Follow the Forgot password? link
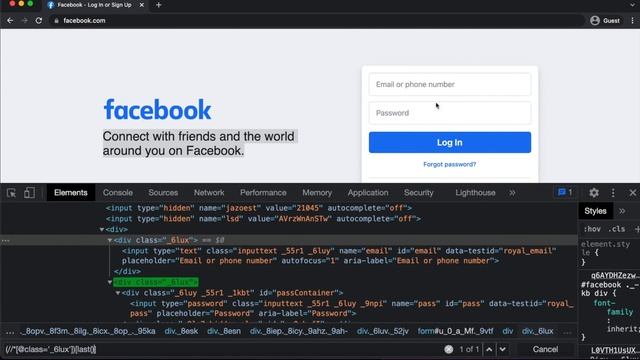 (449, 164)
